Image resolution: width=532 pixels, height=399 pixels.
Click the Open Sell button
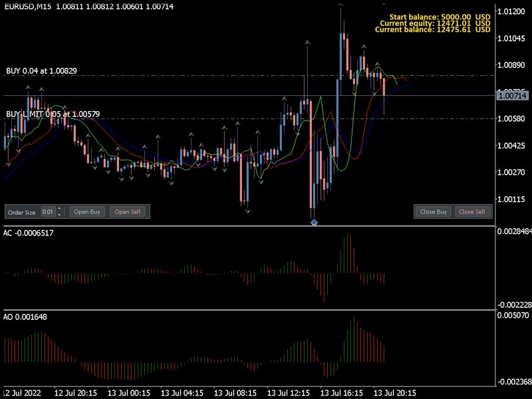click(x=128, y=211)
